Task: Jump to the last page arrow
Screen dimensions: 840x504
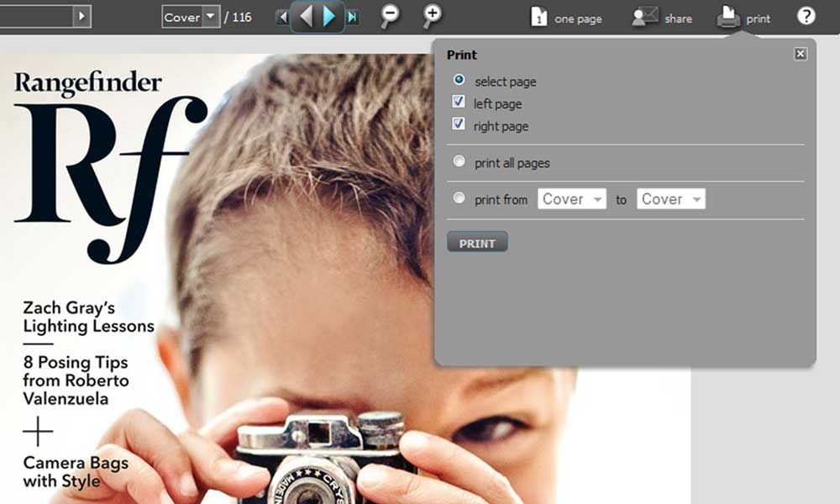Action: click(352, 18)
